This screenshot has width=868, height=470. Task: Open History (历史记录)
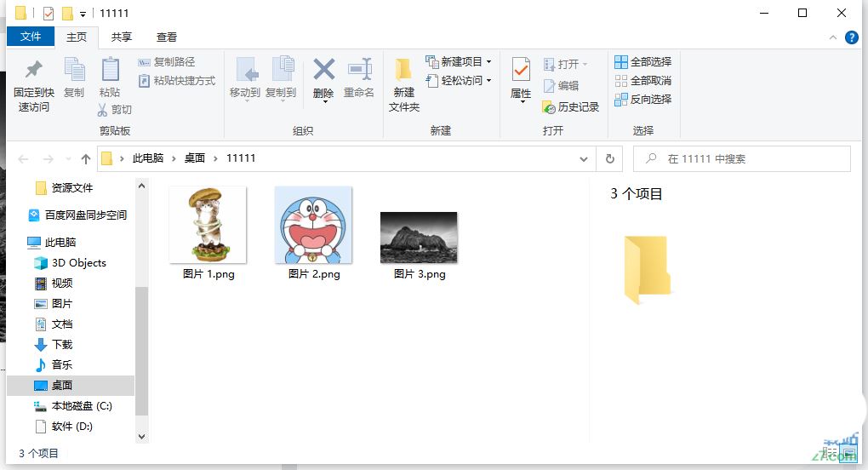coord(571,106)
